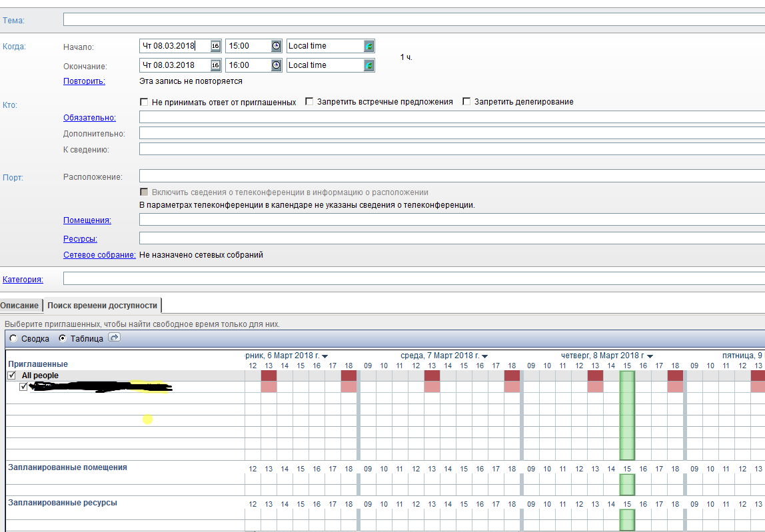This screenshot has width=765, height=532.
Task: Select Запланированные помещения header
Action: pos(67,467)
